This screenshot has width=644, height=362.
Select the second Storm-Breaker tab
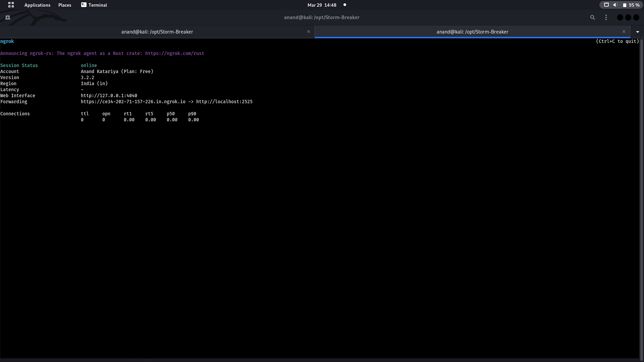[x=472, y=32]
